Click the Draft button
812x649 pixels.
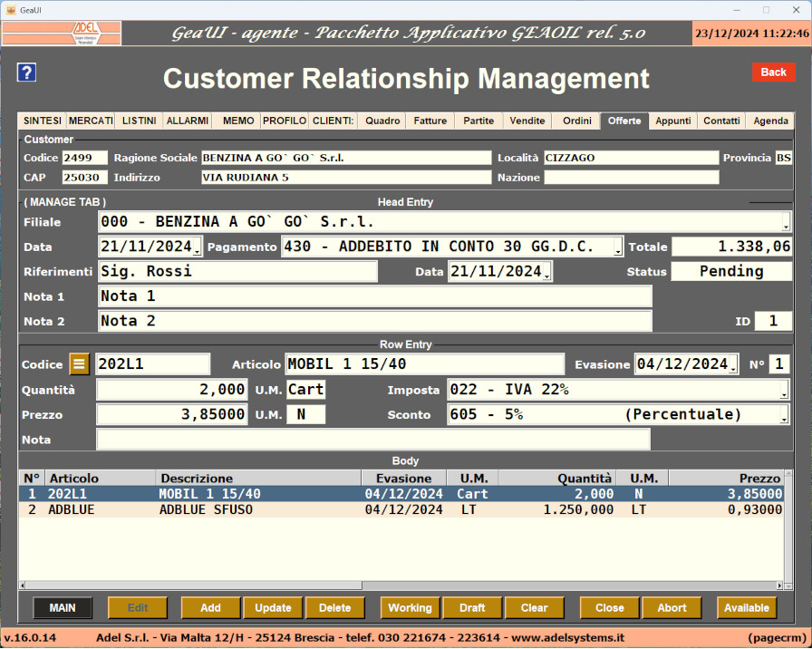point(472,607)
